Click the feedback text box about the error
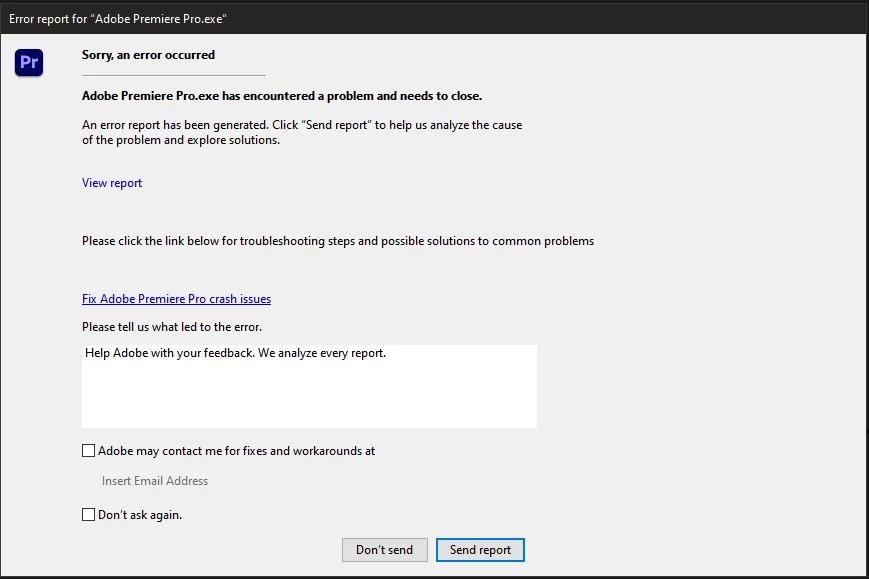869x579 pixels. pyautogui.click(x=309, y=386)
